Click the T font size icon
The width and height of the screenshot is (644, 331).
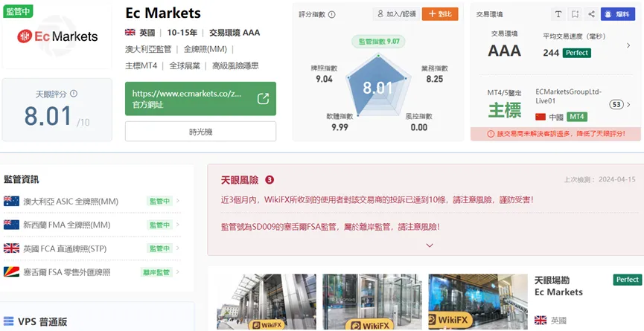[558, 14]
